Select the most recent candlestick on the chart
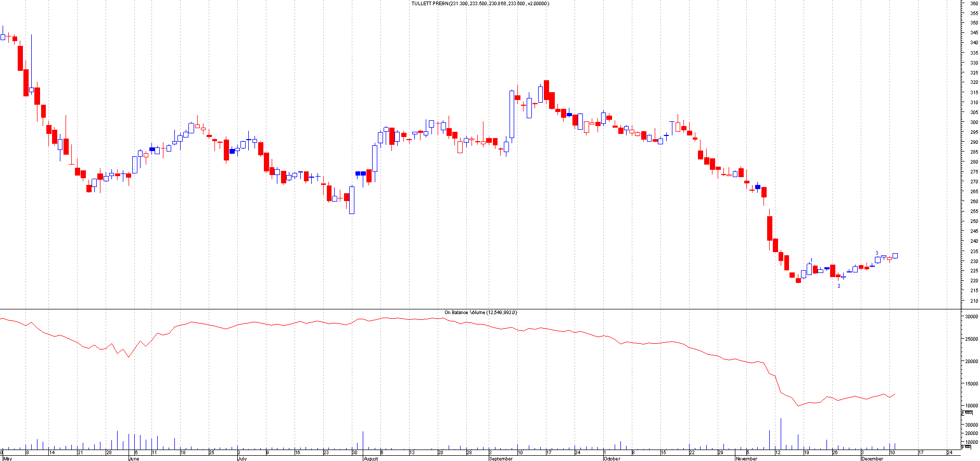Image resolution: width=980 pixels, height=461 pixels. (x=895, y=256)
